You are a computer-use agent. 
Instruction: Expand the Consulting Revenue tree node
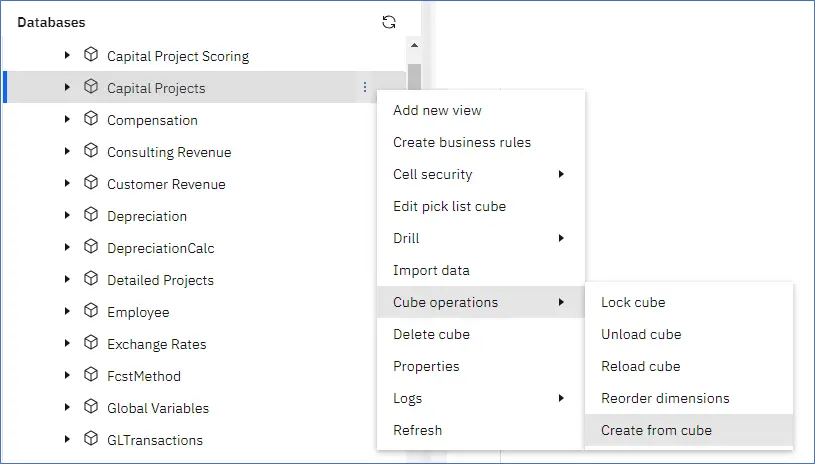coord(67,152)
